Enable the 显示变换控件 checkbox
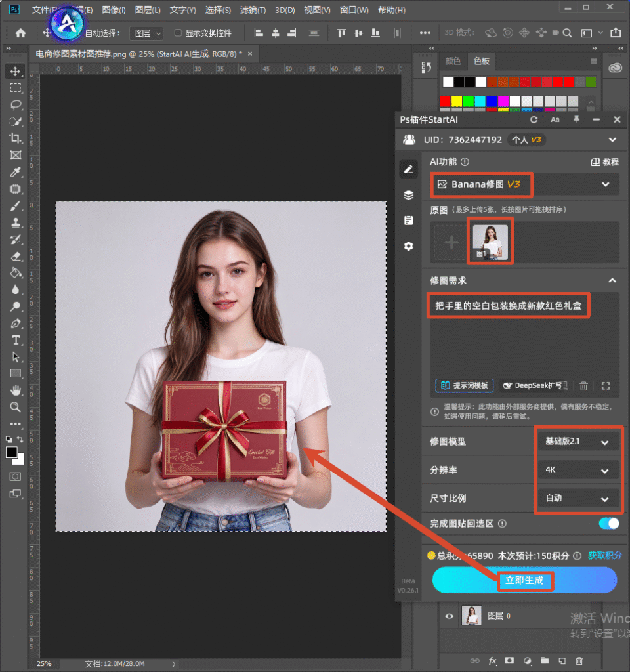The height and width of the screenshot is (672, 630). [178, 33]
